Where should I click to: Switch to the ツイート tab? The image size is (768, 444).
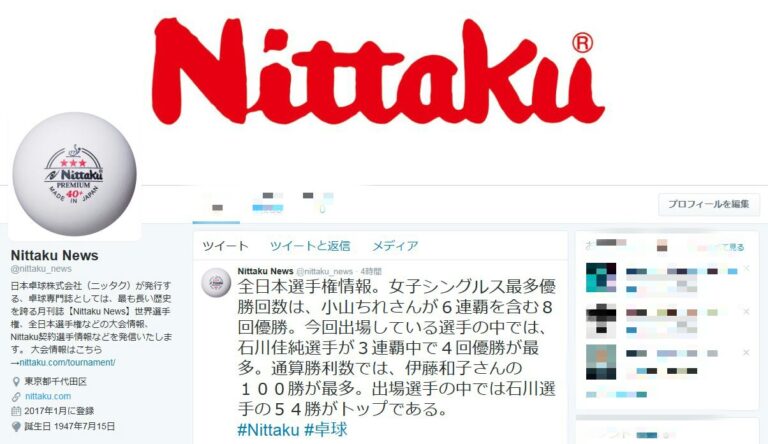pos(225,246)
